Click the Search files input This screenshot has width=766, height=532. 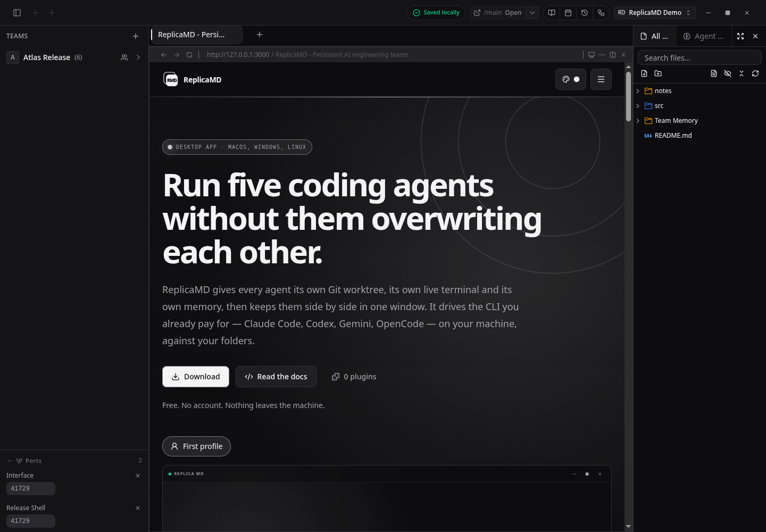[x=700, y=57]
